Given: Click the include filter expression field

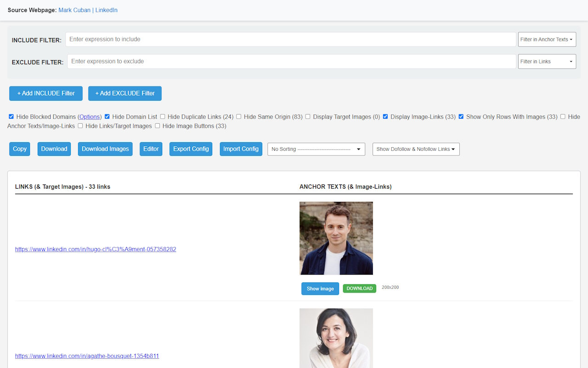Looking at the screenshot, I should [291, 39].
